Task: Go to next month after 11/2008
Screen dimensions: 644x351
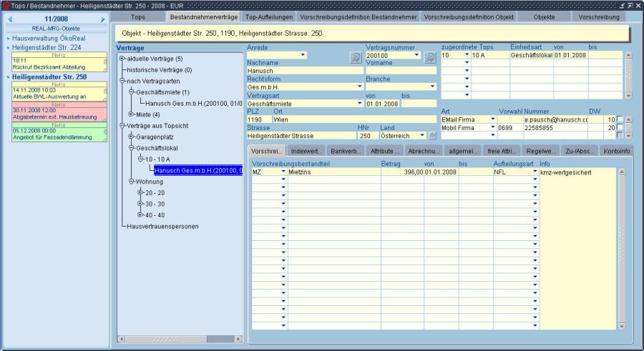Action: click(102, 19)
